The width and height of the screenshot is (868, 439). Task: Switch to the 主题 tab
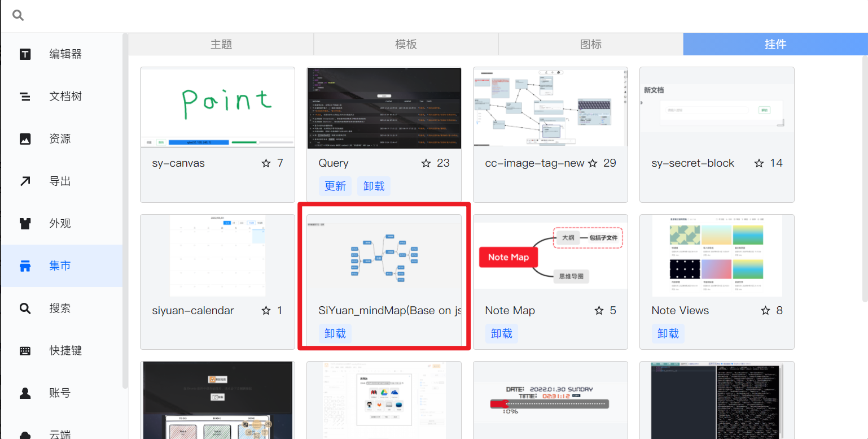pos(221,44)
